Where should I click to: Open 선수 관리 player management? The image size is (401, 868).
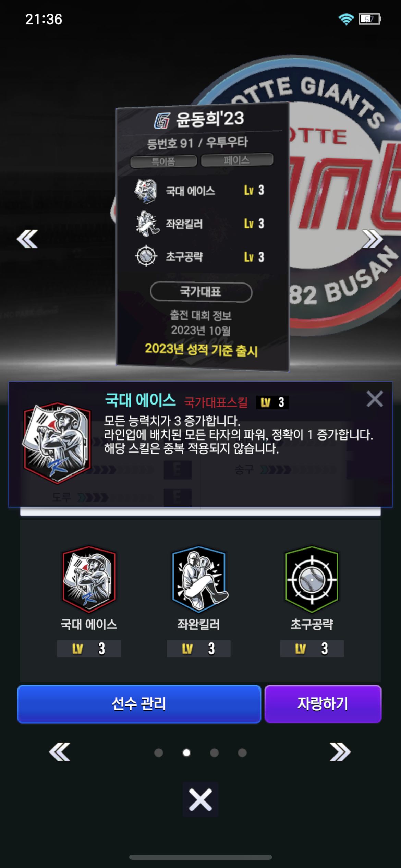tap(139, 704)
